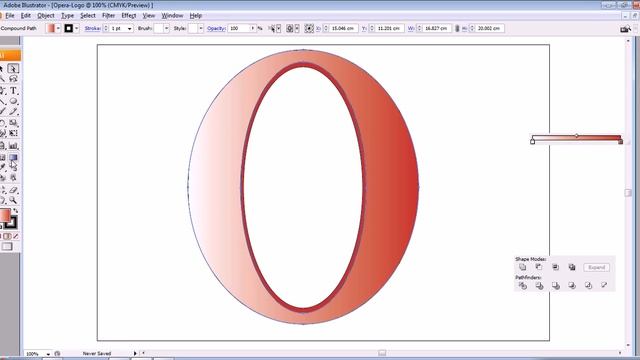The width and height of the screenshot is (640, 360).
Task: Select the Direct Selection tool
Action: click(x=13, y=68)
